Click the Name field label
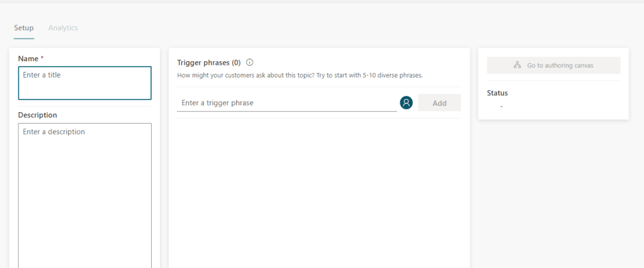This screenshot has width=644, height=268. point(28,59)
